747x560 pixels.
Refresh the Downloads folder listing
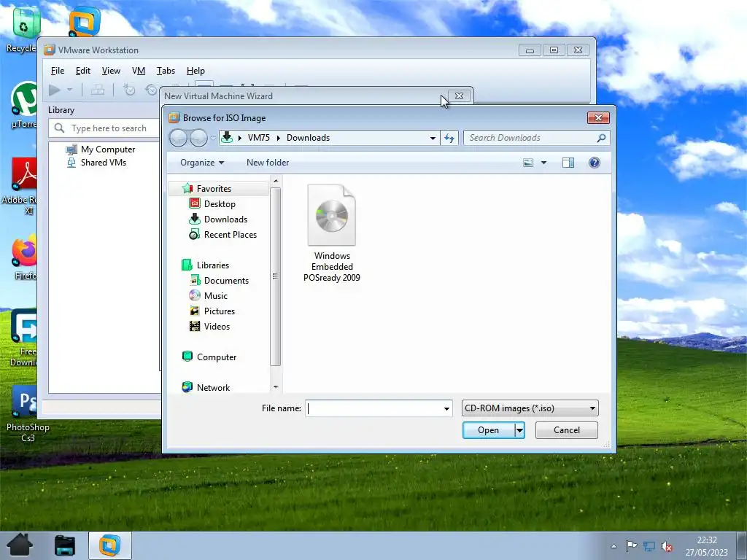pyautogui.click(x=449, y=138)
